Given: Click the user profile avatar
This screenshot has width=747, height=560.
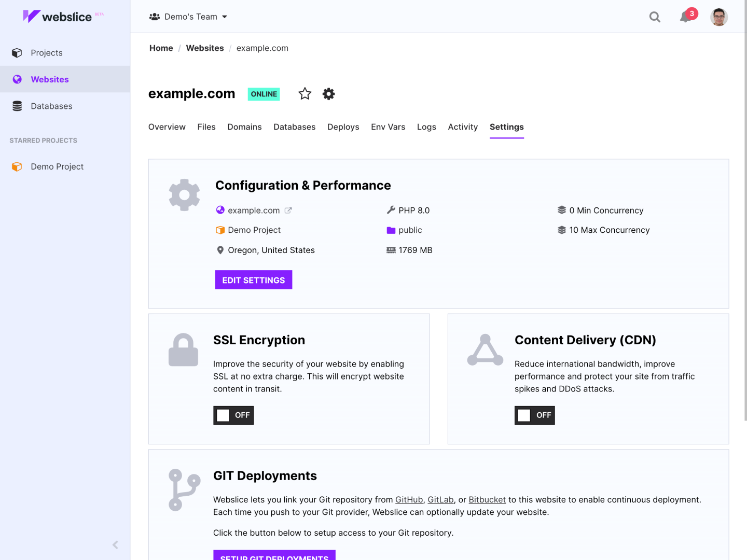Looking at the screenshot, I should click(719, 17).
